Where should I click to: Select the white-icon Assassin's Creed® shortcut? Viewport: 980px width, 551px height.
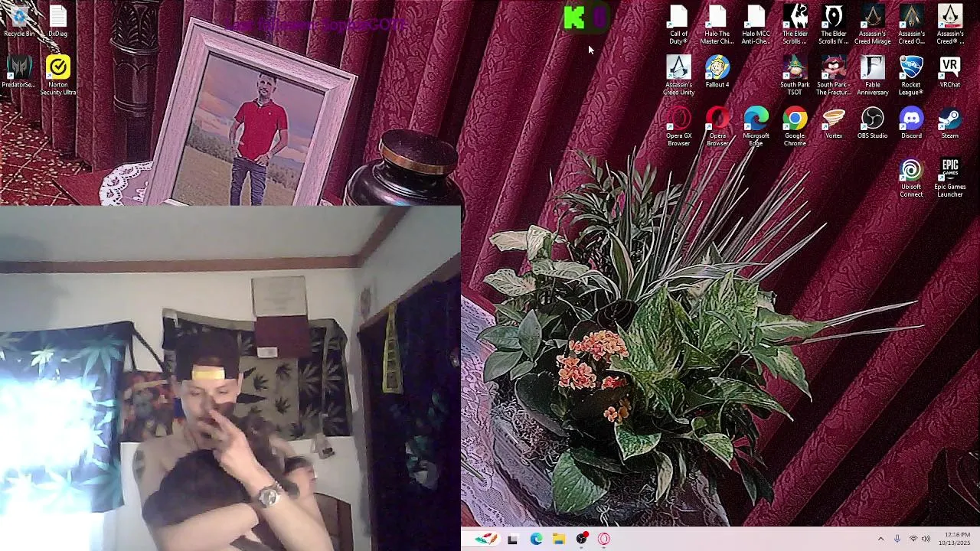click(x=950, y=25)
